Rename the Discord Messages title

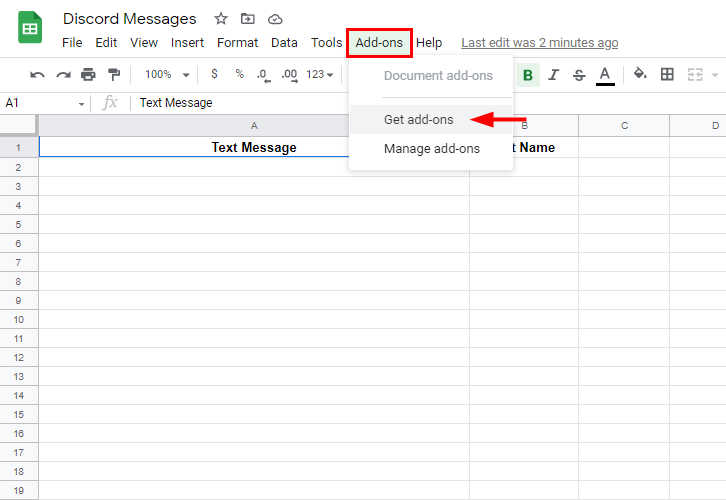[130, 19]
